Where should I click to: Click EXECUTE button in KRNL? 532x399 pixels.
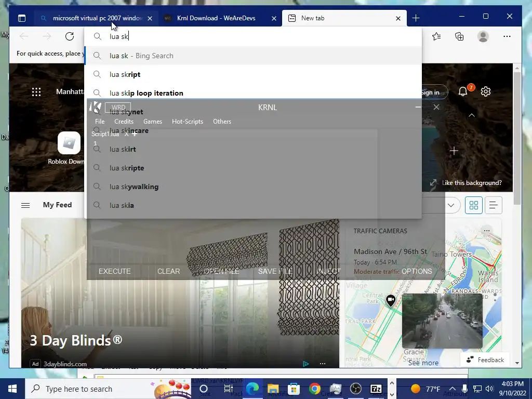(115, 271)
